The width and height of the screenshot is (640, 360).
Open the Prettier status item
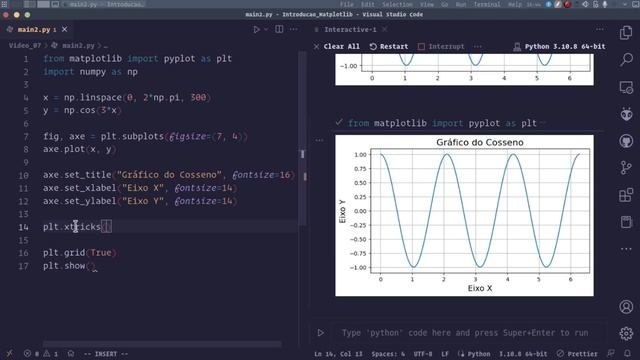click(577, 354)
